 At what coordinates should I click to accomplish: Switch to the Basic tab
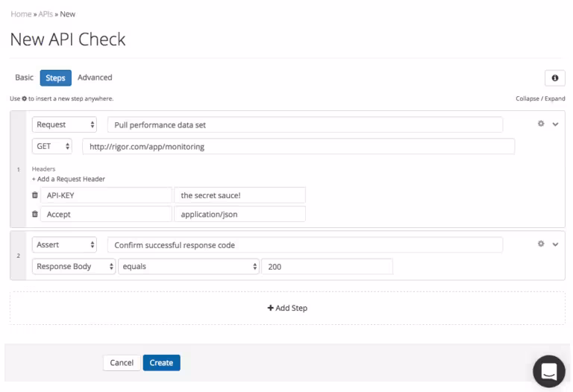point(25,78)
